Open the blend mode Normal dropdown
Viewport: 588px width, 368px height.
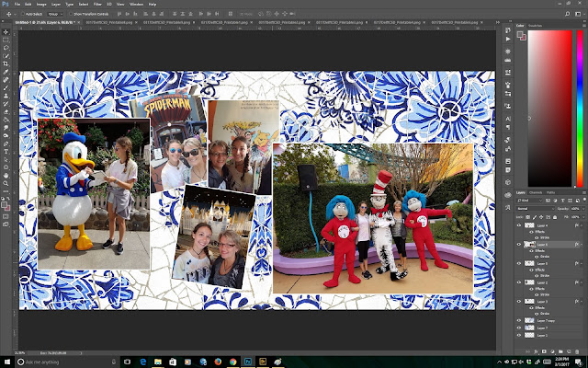coord(536,209)
